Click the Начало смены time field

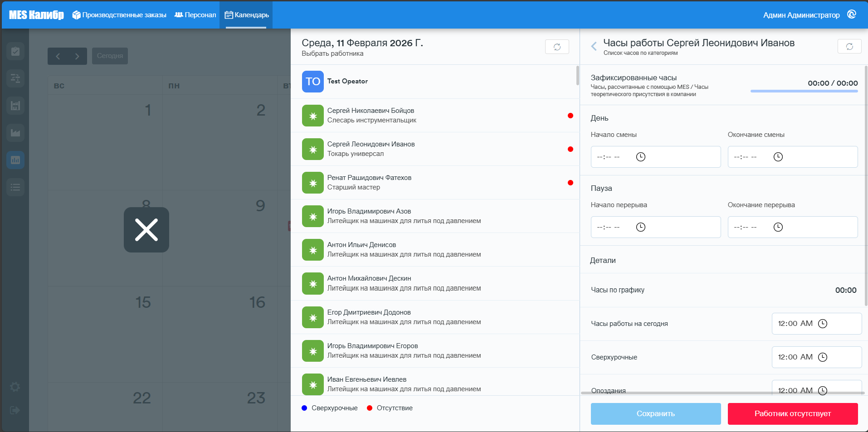(656, 157)
